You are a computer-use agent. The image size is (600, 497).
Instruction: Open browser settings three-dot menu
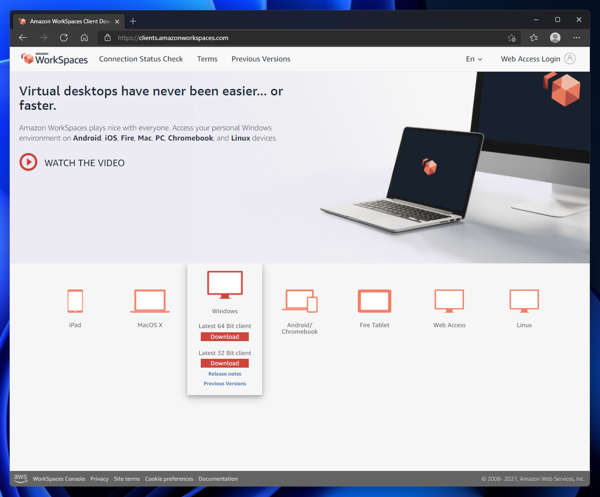click(577, 37)
